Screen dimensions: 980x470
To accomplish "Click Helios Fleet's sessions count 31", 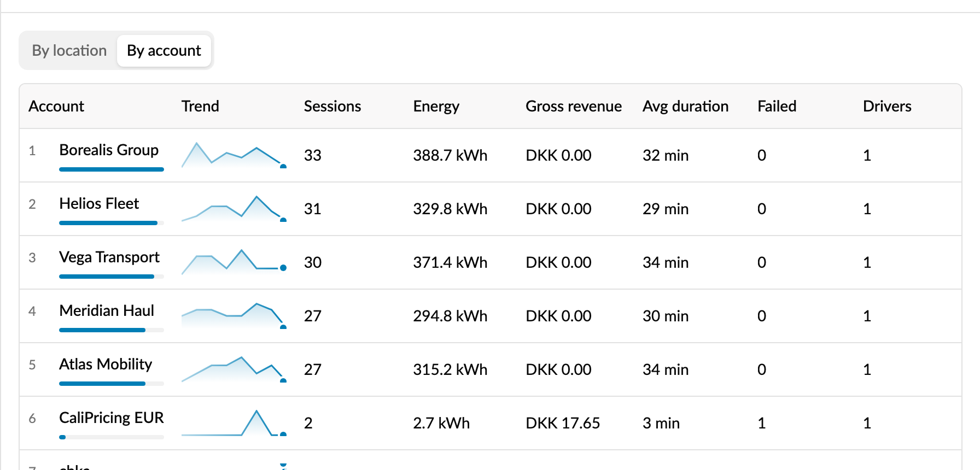I will [x=313, y=209].
